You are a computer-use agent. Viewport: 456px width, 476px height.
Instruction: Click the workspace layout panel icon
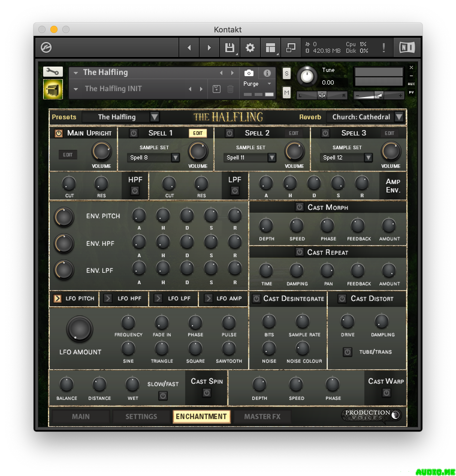pos(270,47)
